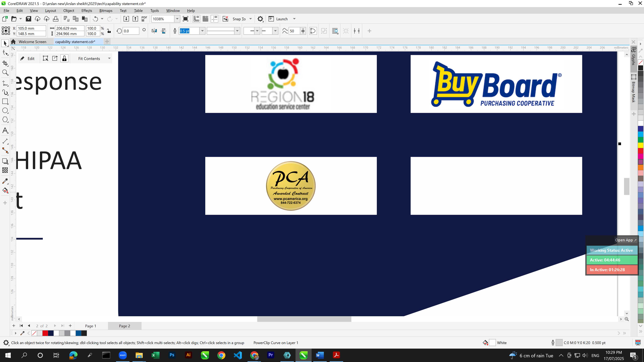Expand the Open file dropdown arrow
The image size is (644, 362).
click(x=20, y=19)
